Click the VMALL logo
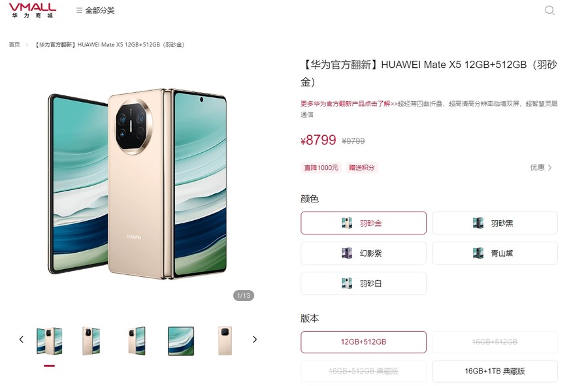Image resolution: width=588 pixels, height=386 pixels. click(x=33, y=10)
